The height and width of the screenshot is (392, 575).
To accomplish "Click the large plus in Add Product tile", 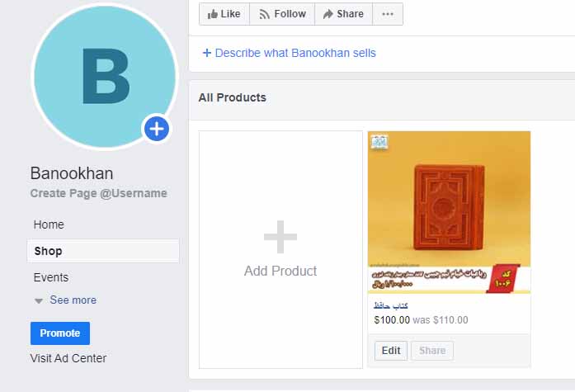I will coord(280,237).
